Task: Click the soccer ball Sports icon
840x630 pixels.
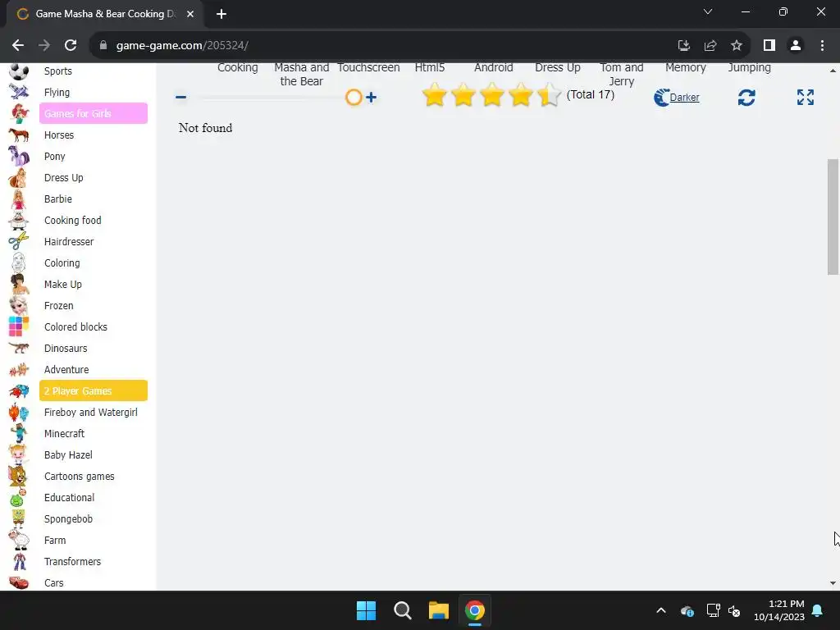Action: [x=19, y=71]
